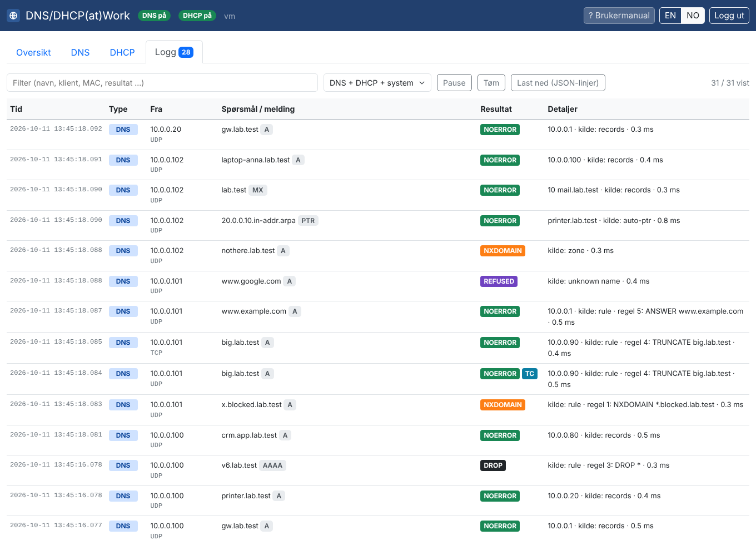Click the 28 count badge on Logg tab
756x545 pixels.
(186, 52)
